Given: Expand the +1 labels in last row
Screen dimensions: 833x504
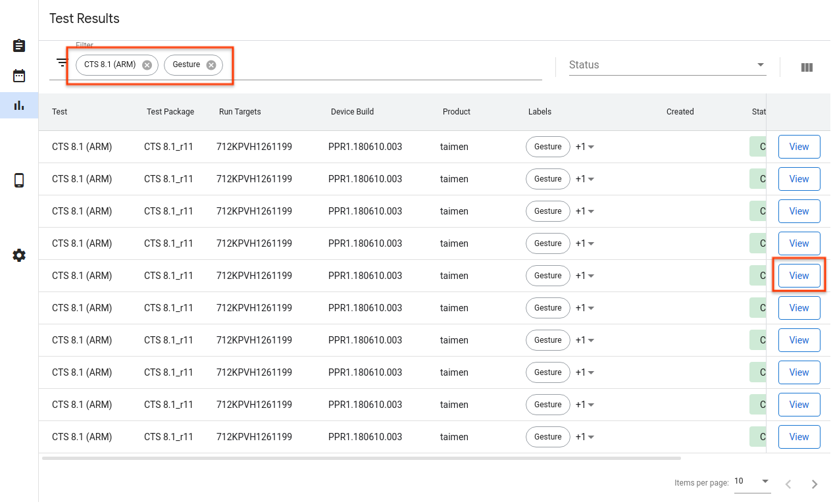Looking at the screenshot, I should [585, 437].
